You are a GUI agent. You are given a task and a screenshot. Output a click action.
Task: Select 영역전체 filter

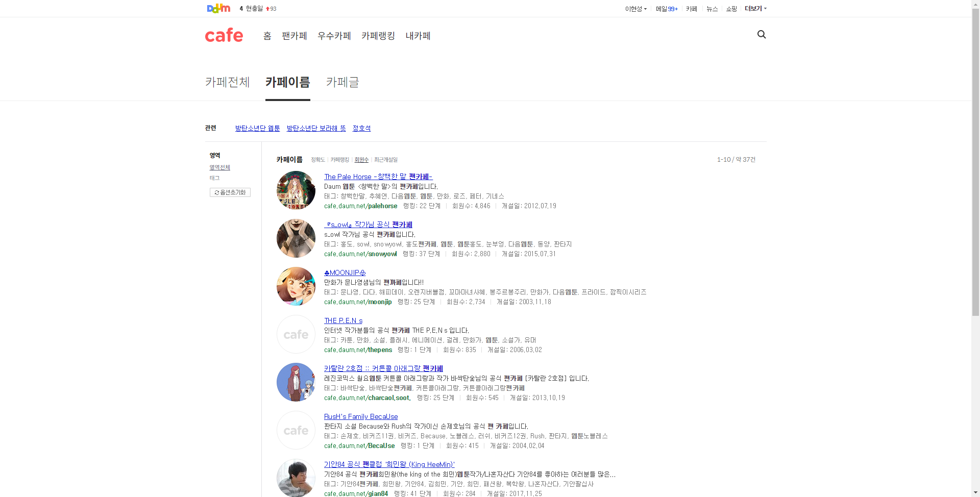(x=220, y=167)
